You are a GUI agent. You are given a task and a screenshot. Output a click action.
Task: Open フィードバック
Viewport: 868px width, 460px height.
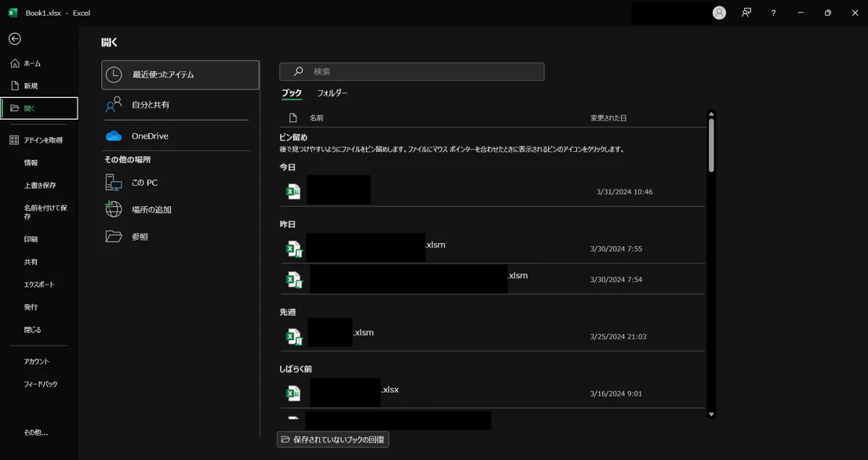point(41,384)
